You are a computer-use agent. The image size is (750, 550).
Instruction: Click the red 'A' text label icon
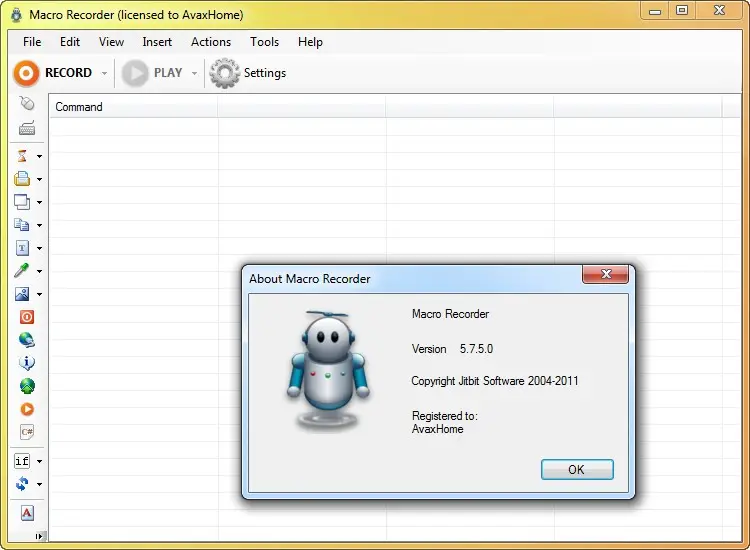click(27, 513)
